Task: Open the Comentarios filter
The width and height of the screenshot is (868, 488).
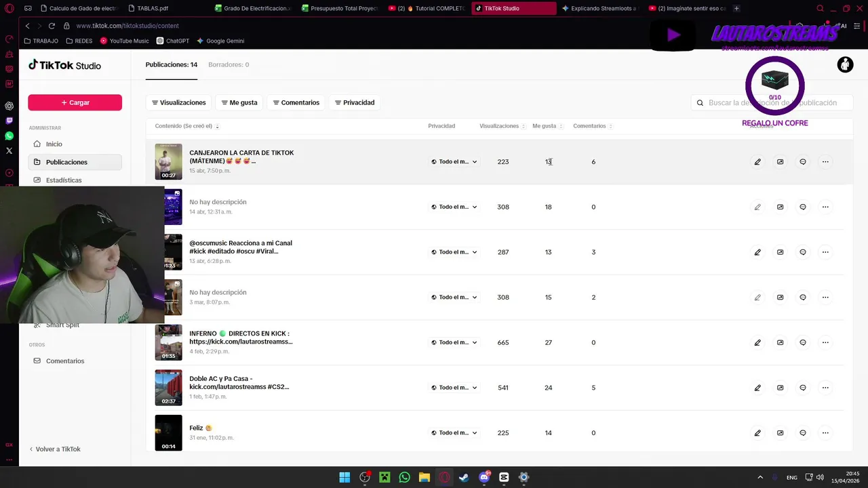Action: tap(296, 102)
